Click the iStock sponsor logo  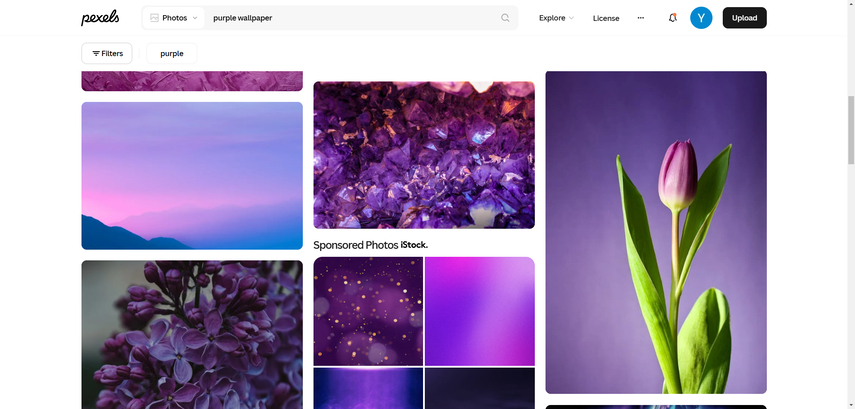click(x=414, y=245)
